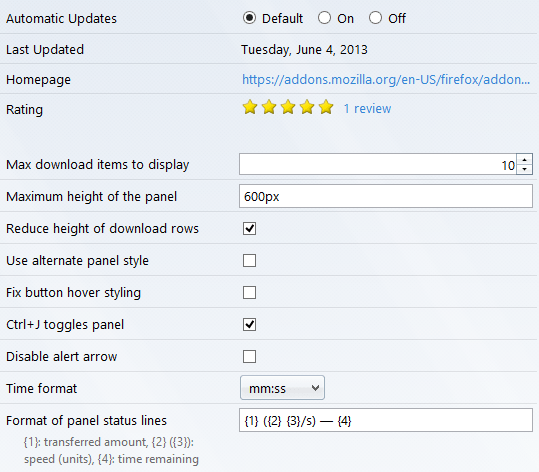The height and width of the screenshot is (472, 539).
Task: Open the Time format mm:ss dropdown
Action: 282,388
